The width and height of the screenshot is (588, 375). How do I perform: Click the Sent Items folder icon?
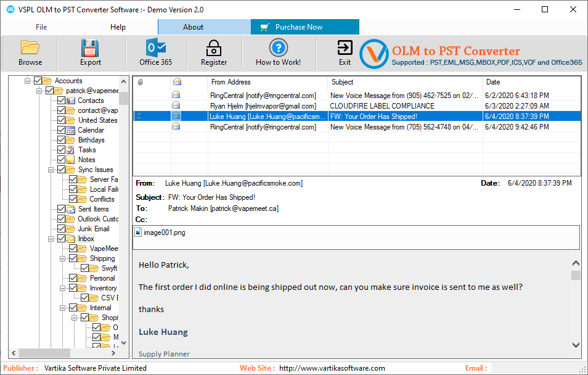(x=70, y=209)
